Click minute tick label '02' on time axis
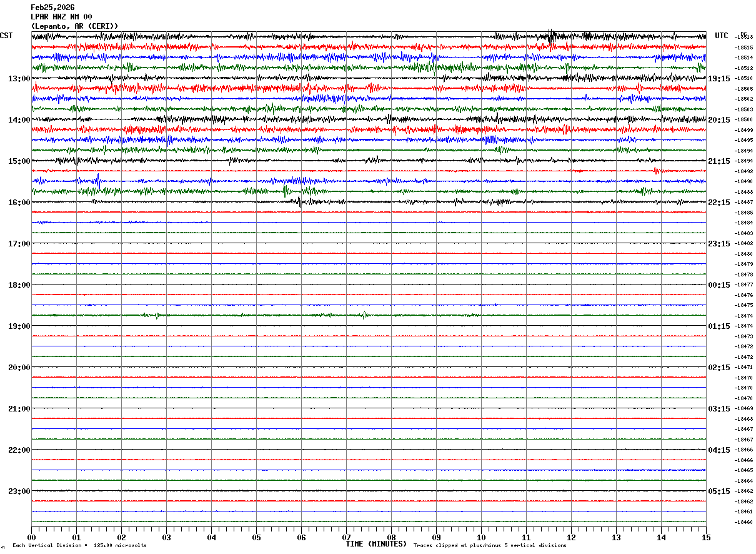756x554 pixels. pyautogui.click(x=121, y=538)
